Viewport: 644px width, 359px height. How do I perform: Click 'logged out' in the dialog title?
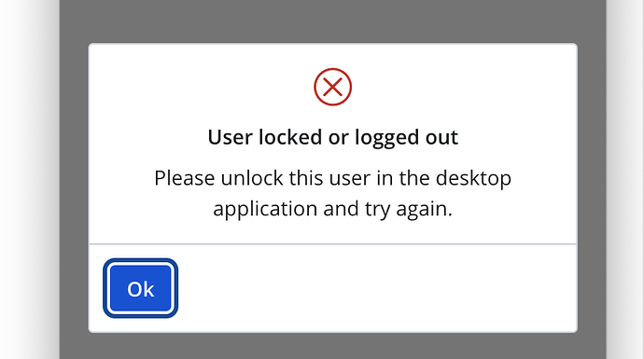click(x=406, y=138)
